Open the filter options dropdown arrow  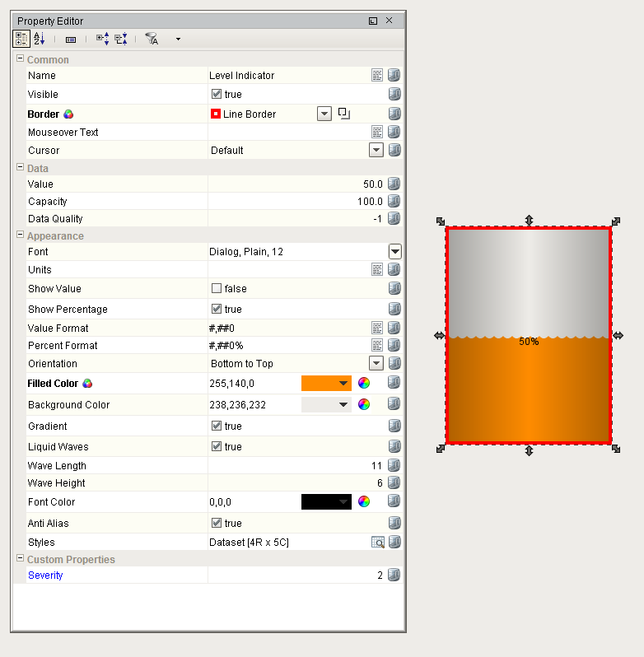178,39
